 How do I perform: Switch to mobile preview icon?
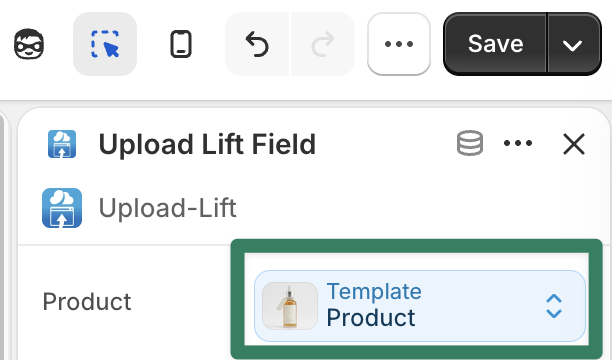pyautogui.click(x=181, y=44)
